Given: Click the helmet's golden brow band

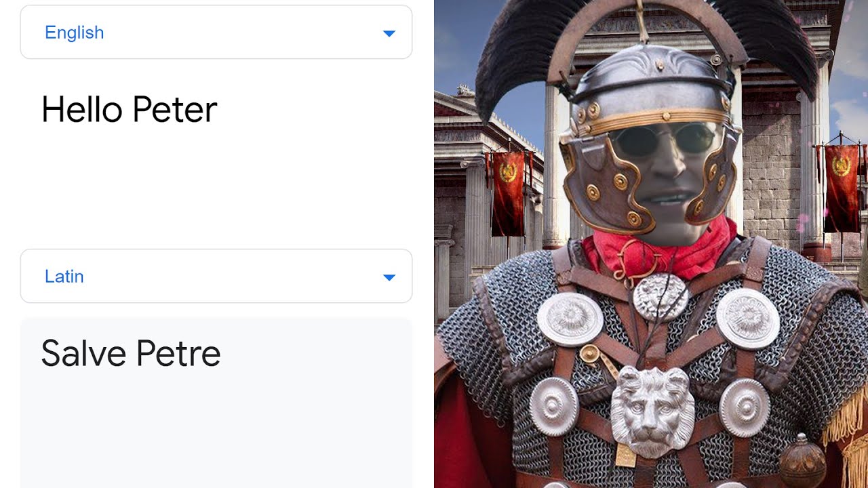Looking at the screenshot, I should click(651, 120).
